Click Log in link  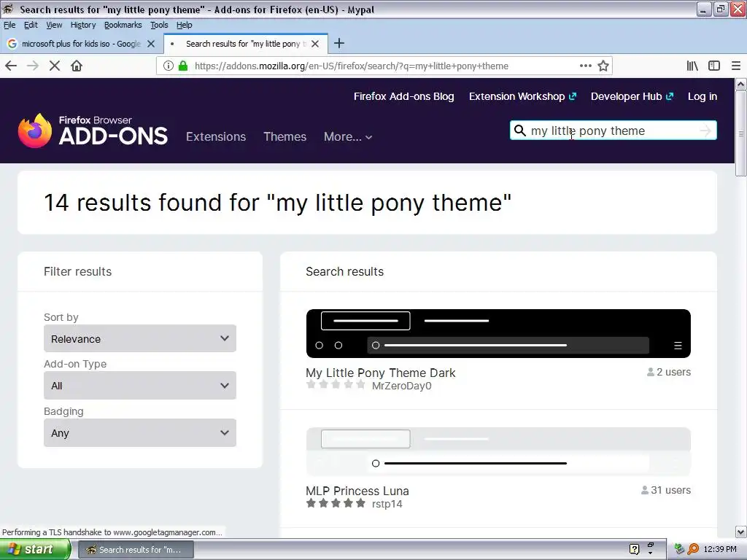click(703, 96)
